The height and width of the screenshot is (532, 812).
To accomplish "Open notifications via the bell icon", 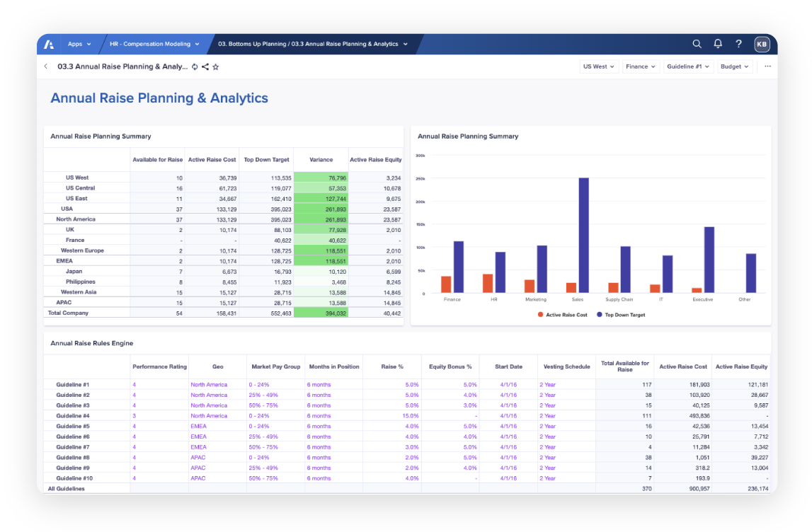I will (717, 43).
